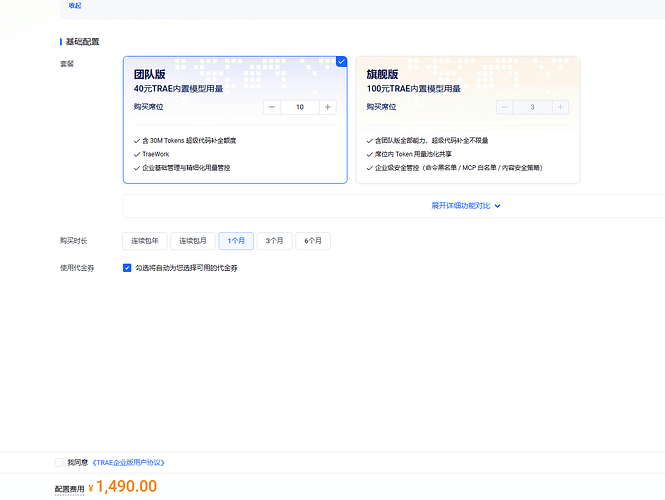Toggle the auto-select voucher checkbox
This screenshot has height=500, width=665.
click(x=127, y=268)
